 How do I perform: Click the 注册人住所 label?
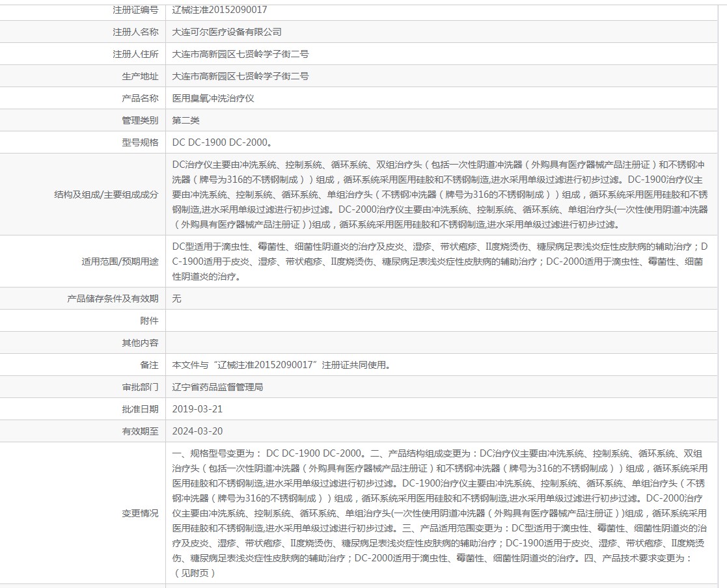point(135,54)
